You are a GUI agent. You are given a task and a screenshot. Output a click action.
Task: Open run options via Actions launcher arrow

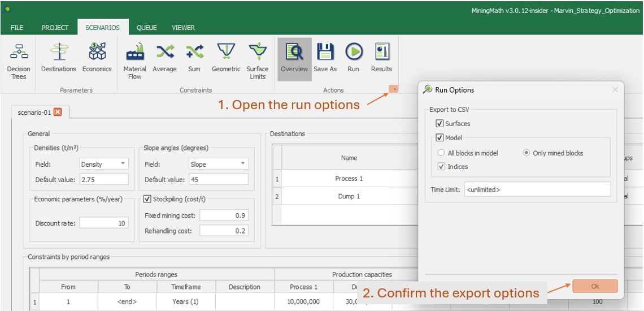point(394,89)
